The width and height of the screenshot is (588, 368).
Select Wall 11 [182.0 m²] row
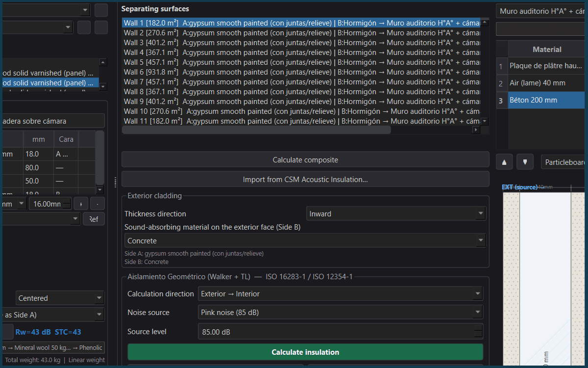301,121
